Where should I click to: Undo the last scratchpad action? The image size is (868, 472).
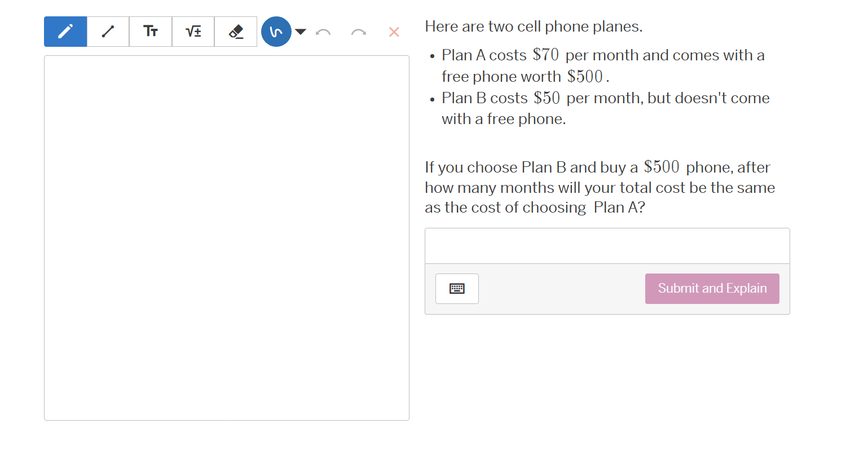coord(323,32)
